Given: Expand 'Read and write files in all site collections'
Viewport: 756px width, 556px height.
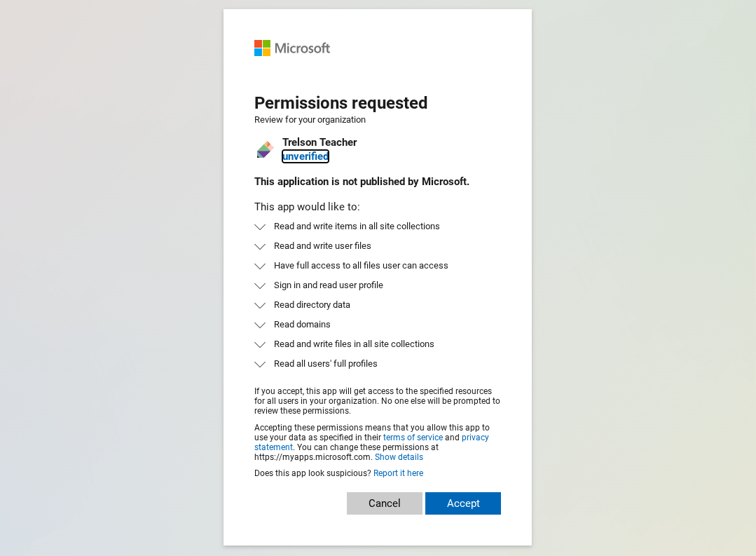Looking at the screenshot, I should [x=260, y=344].
